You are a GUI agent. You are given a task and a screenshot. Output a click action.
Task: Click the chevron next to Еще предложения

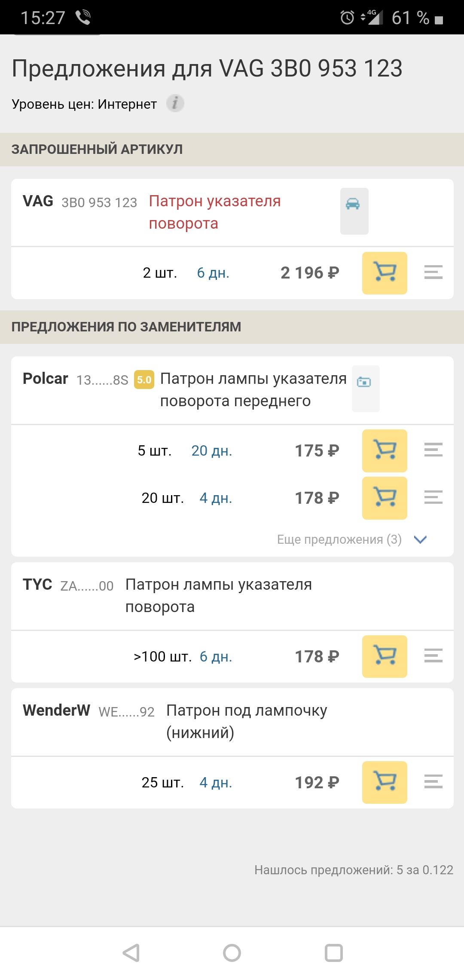420,539
